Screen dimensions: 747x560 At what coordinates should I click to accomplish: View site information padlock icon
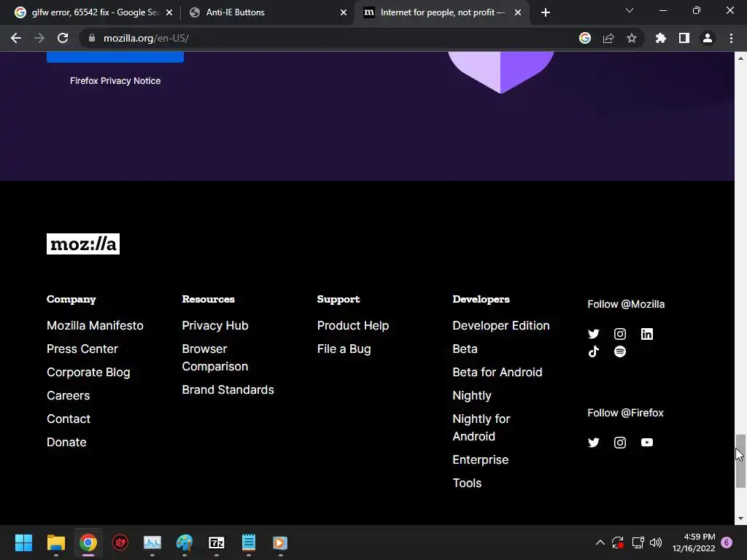92,38
